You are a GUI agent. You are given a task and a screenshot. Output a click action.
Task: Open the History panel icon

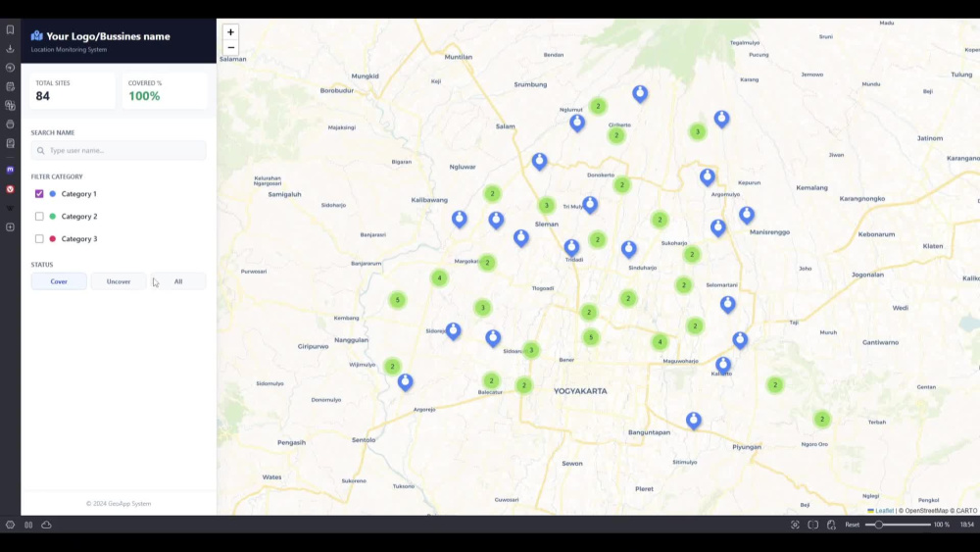pos(10,68)
